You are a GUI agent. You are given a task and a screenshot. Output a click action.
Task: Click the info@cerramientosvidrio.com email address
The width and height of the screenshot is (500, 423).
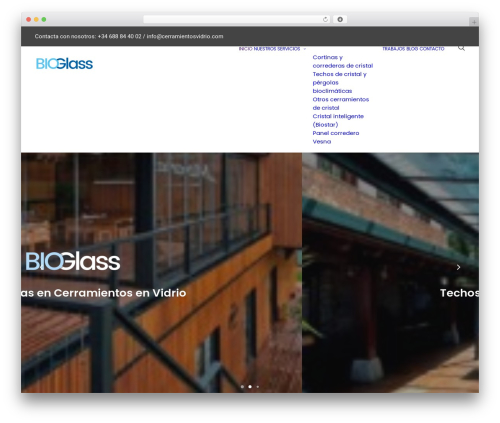[x=185, y=36]
